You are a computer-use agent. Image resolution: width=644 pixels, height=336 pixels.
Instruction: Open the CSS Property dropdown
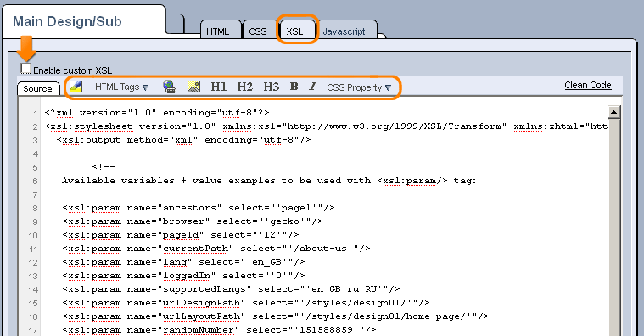coord(359,87)
